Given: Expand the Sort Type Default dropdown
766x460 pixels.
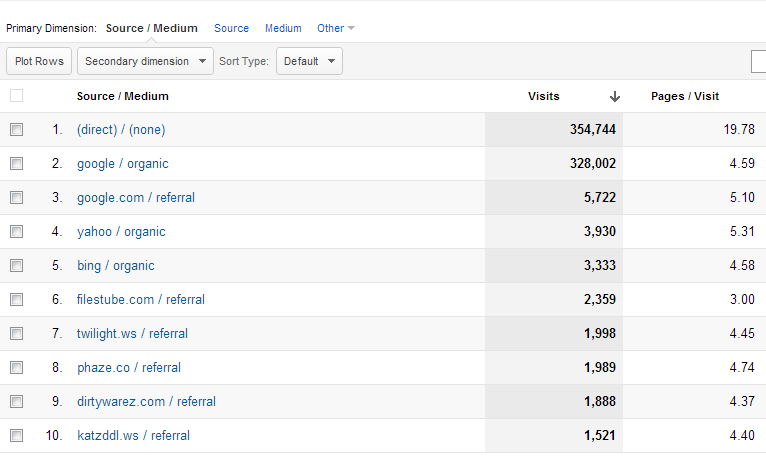Looking at the screenshot, I should click(309, 61).
